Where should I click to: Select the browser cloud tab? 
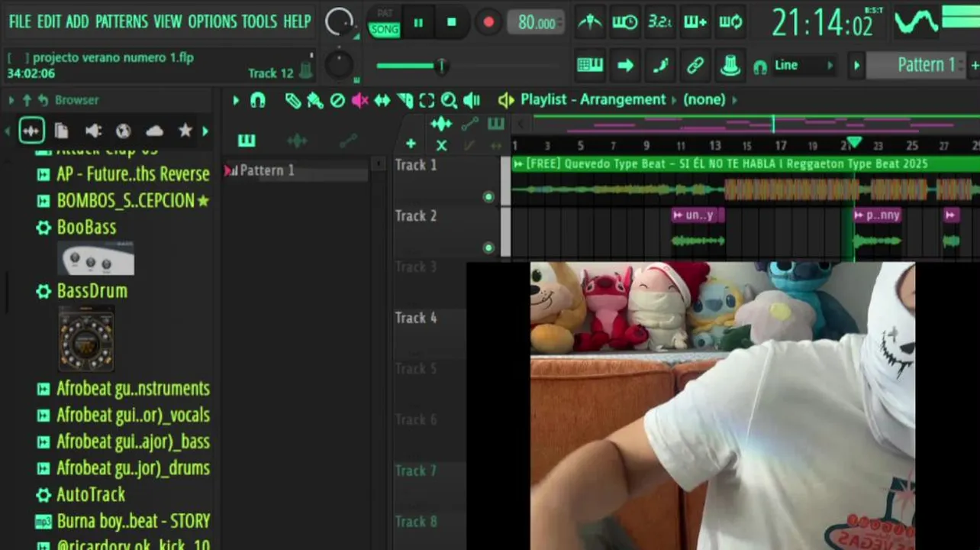coord(154,131)
